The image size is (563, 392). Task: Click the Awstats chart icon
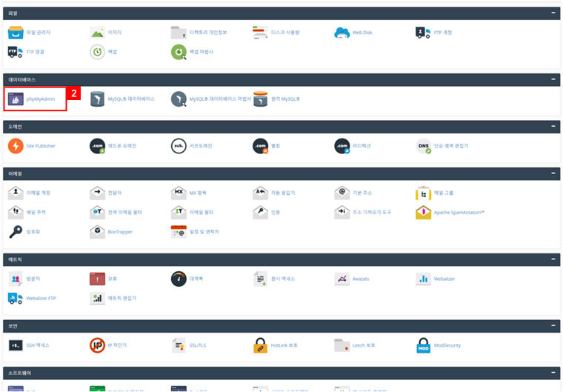pos(342,279)
